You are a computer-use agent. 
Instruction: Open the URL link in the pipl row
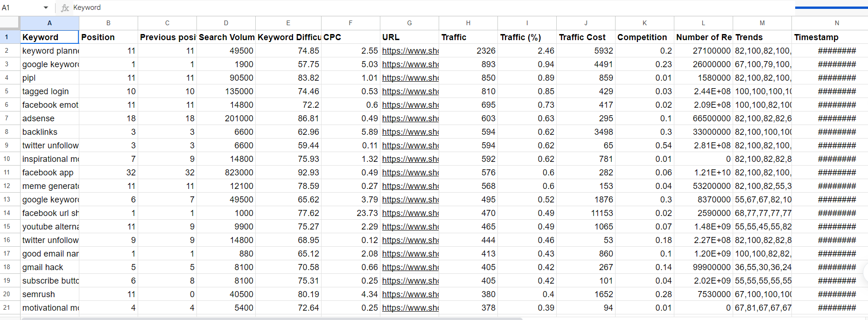click(x=410, y=77)
